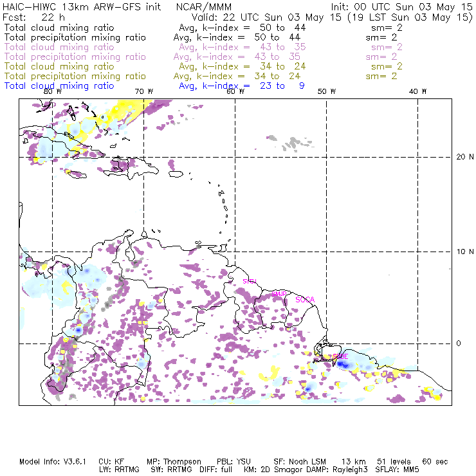476x476 pixels.
Task: Click the 'Valid: 22 UTC Sun 03 May 15' line
Action: pos(266,17)
